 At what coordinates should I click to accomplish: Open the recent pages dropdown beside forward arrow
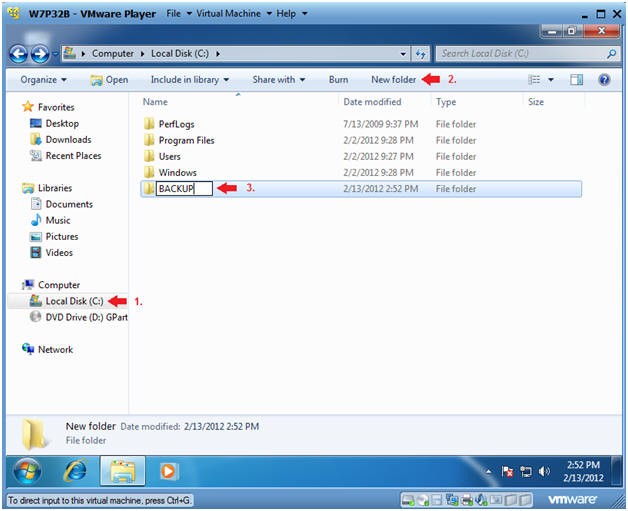point(55,54)
